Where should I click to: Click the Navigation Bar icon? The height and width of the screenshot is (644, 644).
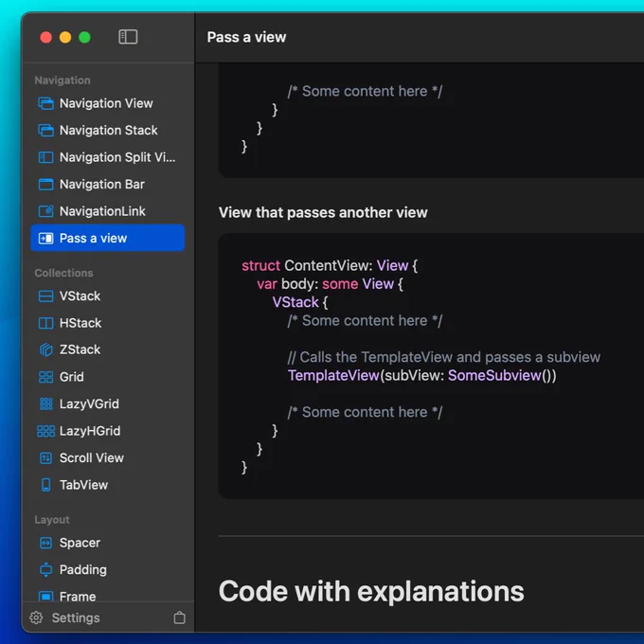coord(45,185)
